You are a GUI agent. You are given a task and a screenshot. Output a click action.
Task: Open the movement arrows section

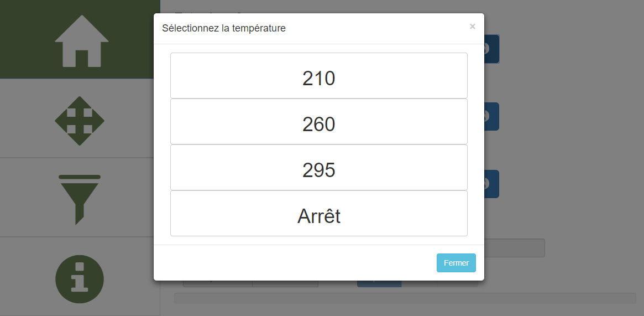point(80,120)
